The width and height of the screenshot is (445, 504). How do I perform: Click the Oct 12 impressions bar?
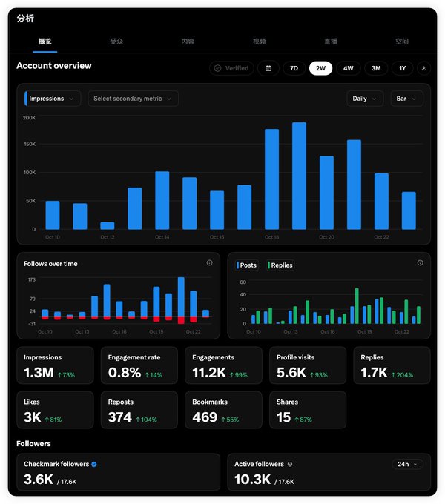108,225
